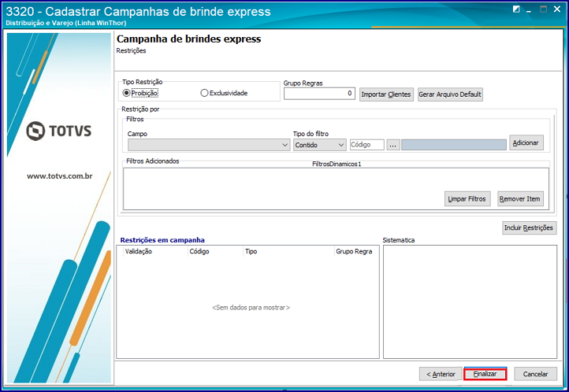This screenshot has width=569, height=392.
Task: Go back with the Anterior button
Action: pos(441,374)
